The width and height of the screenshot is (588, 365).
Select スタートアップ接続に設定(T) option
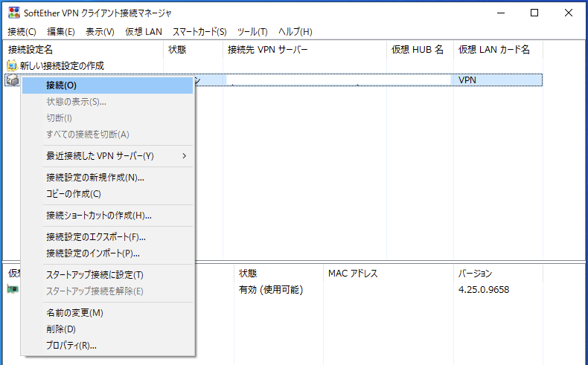[108, 275]
